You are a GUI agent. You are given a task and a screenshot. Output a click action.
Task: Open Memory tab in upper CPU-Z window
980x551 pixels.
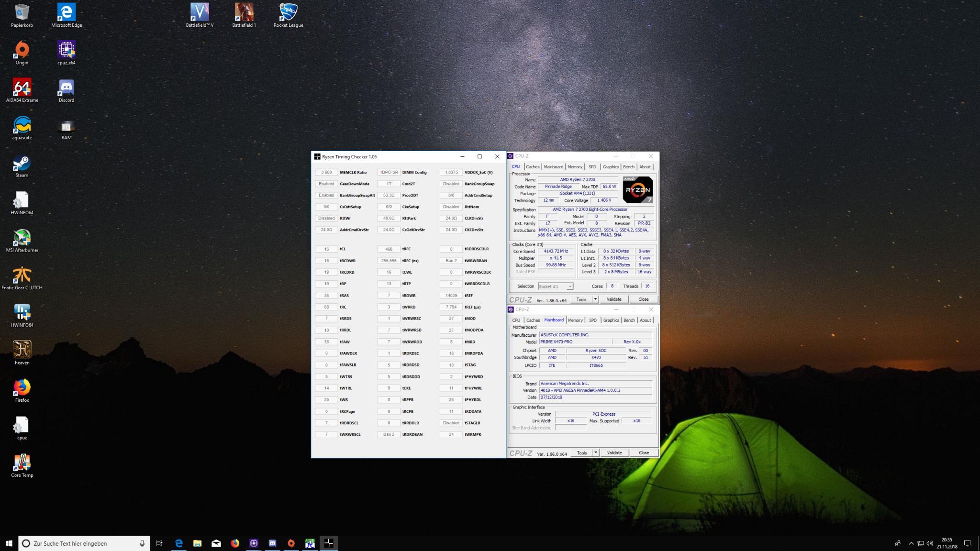(575, 167)
